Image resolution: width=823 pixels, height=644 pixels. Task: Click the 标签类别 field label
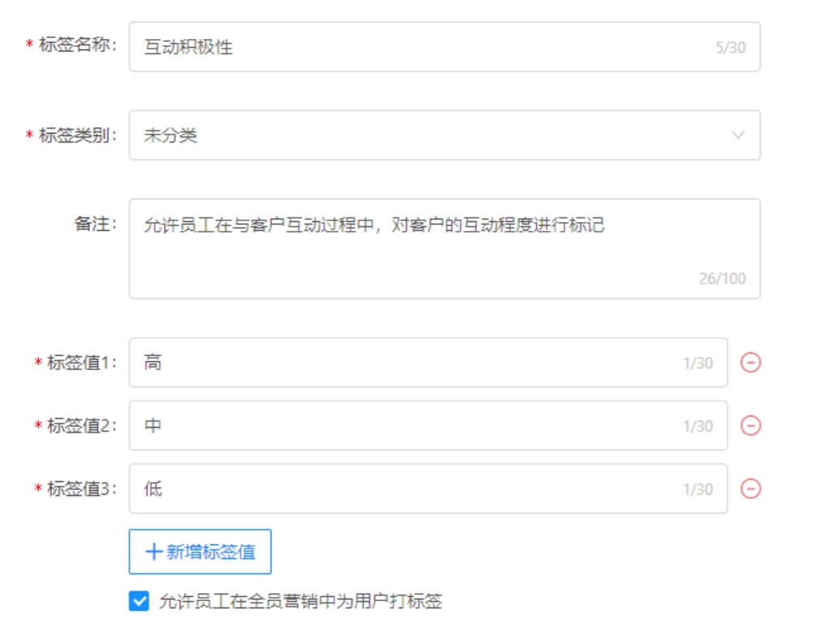tap(75, 135)
